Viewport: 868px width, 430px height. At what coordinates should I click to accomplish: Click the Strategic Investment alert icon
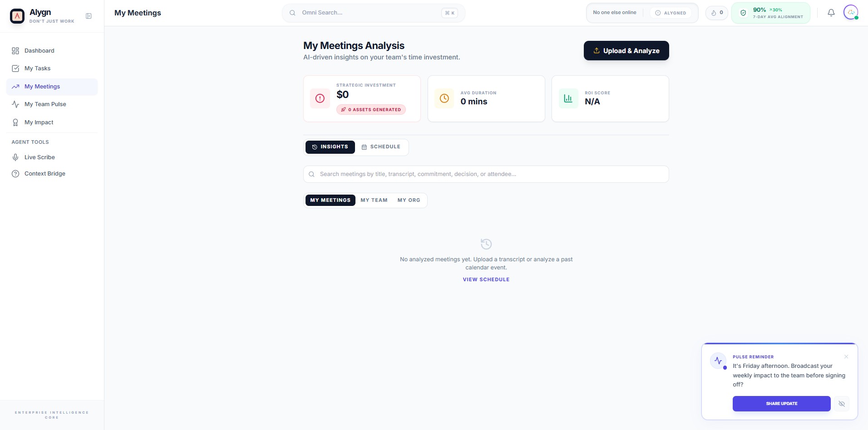pos(320,98)
